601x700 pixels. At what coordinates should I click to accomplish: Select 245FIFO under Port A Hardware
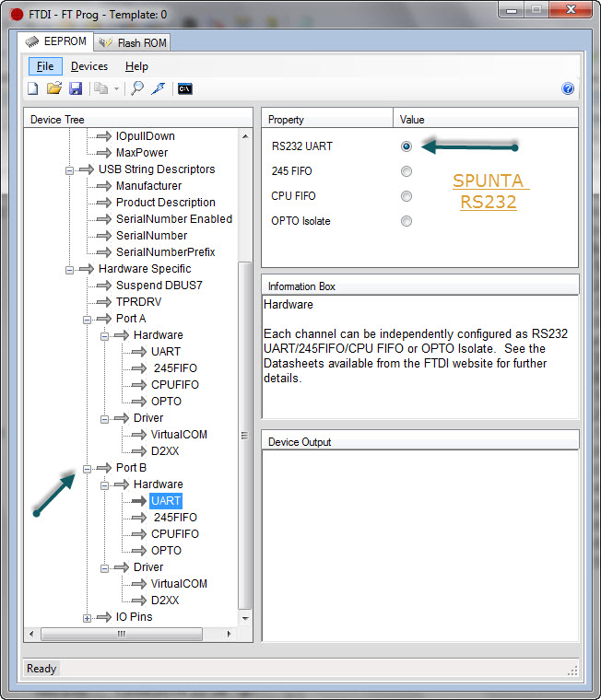click(x=175, y=368)
